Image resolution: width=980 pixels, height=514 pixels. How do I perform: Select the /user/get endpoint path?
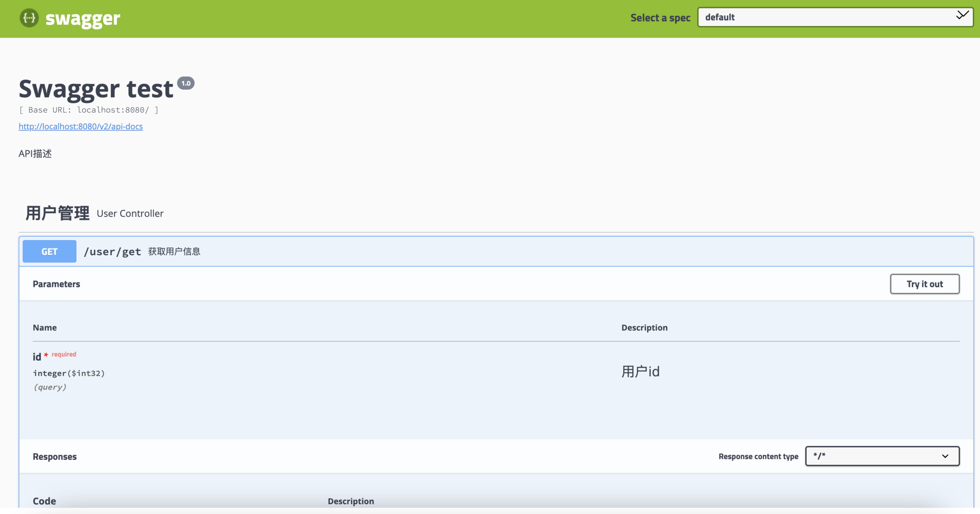point(112,251)
